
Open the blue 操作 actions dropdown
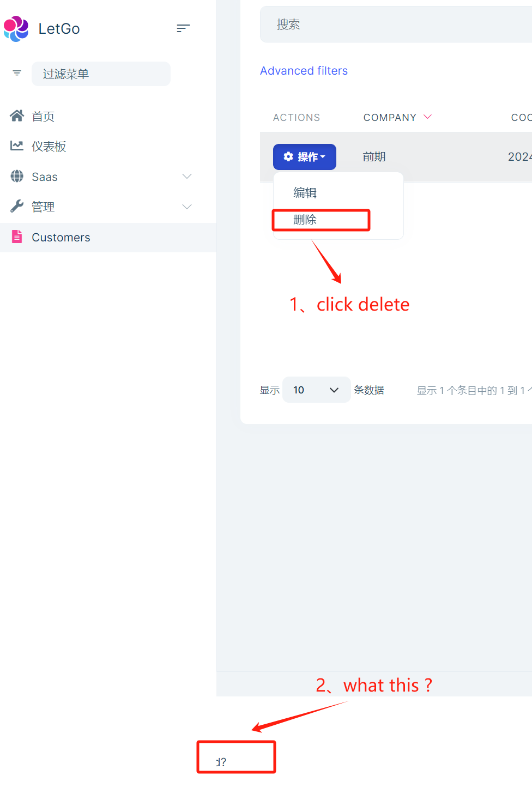coord(305,157)
